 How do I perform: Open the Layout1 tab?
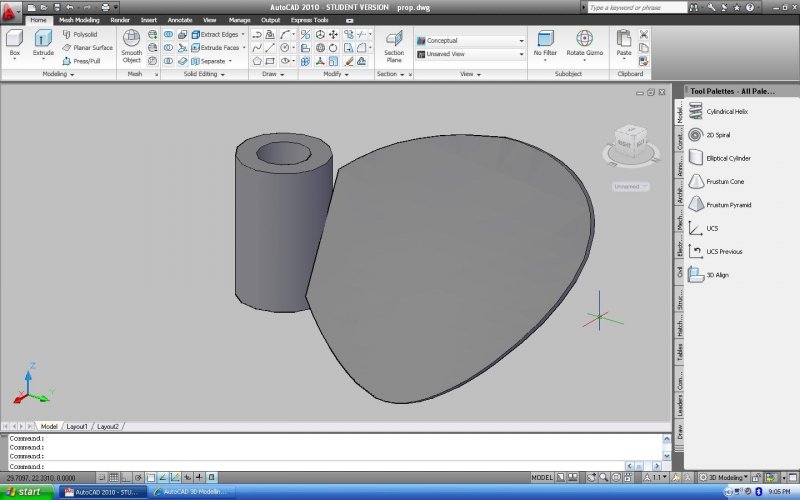(77, 427)
